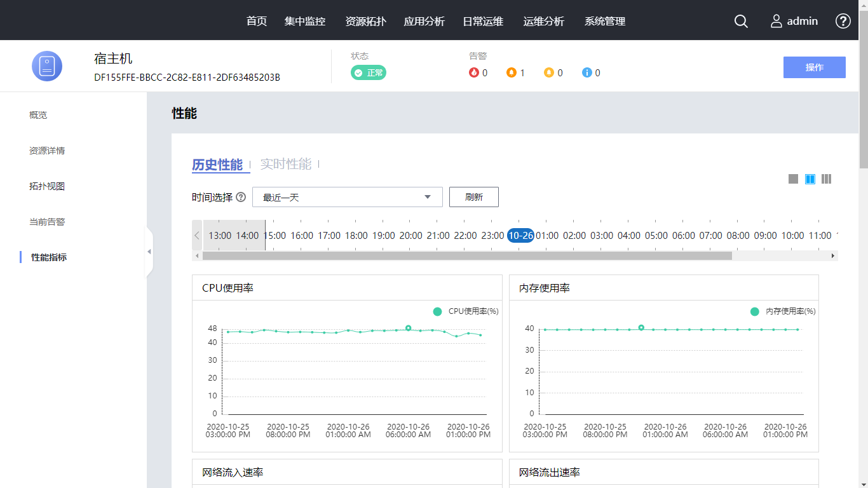The height and width of the screenshot is (488, 868).
Task: Switch to single-column chart layout
Action: (x=793, y=179)
